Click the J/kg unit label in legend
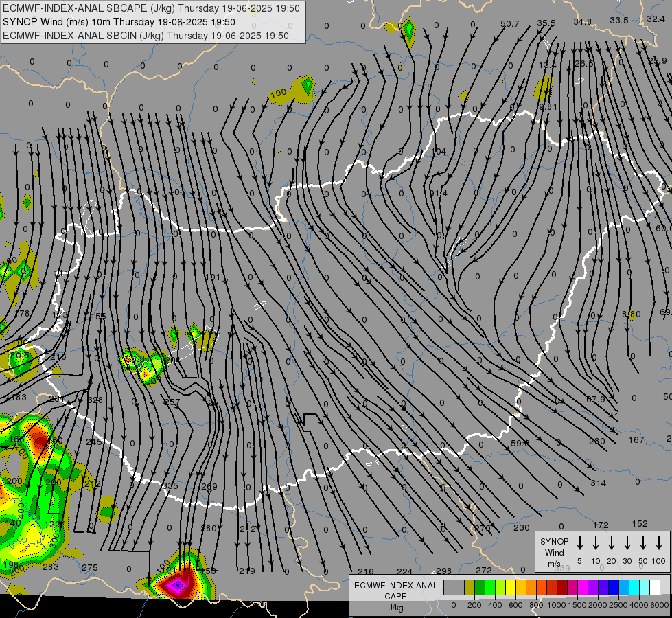Screen dimensions: 672x618 tap(395, 608)
